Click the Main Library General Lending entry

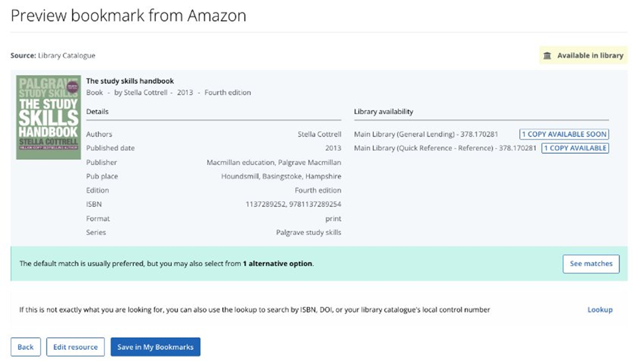(x=426, y=134)
